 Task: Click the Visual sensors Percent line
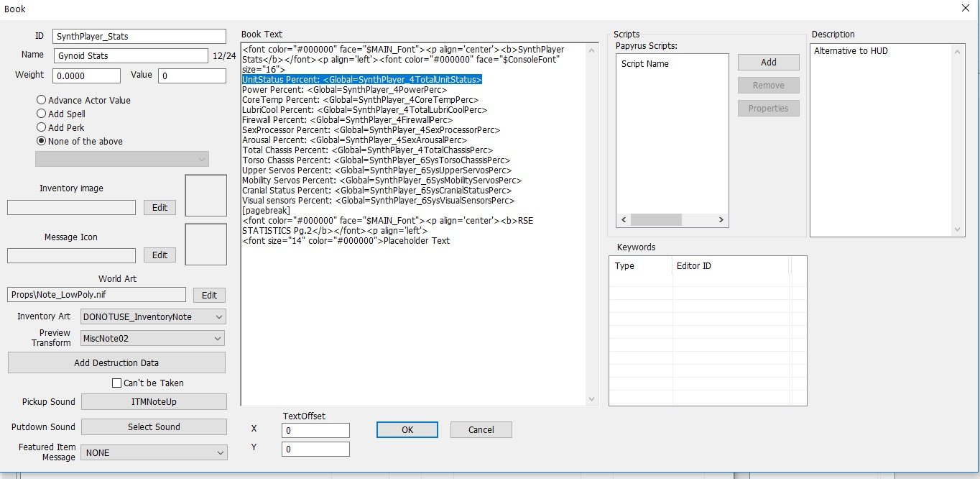378,201
